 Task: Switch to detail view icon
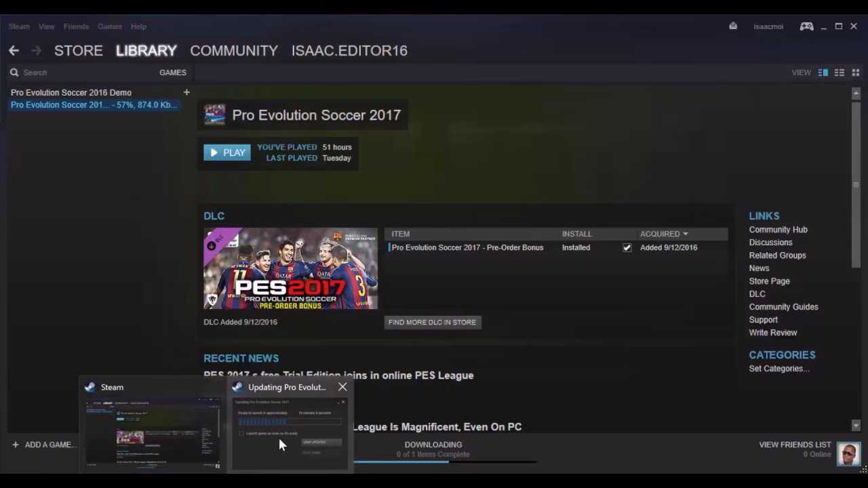click(823, 73)
